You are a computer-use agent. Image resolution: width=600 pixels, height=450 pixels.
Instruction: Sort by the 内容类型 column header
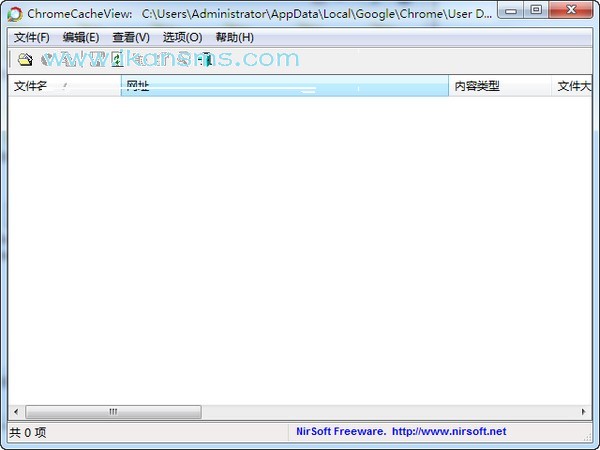click(500, 86)
